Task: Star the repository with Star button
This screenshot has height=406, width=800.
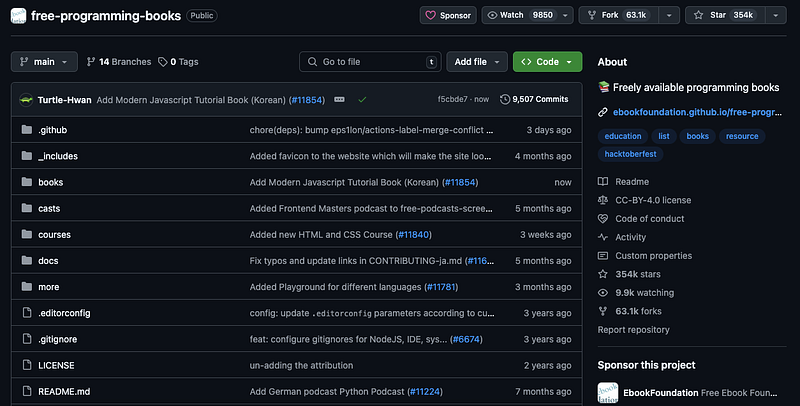Action: point(725,15)
